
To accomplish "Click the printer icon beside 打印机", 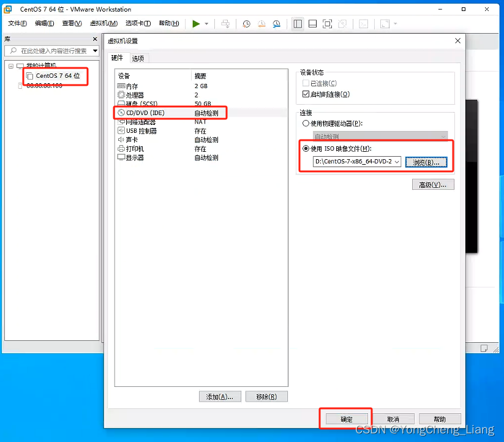I will (121, 148).
